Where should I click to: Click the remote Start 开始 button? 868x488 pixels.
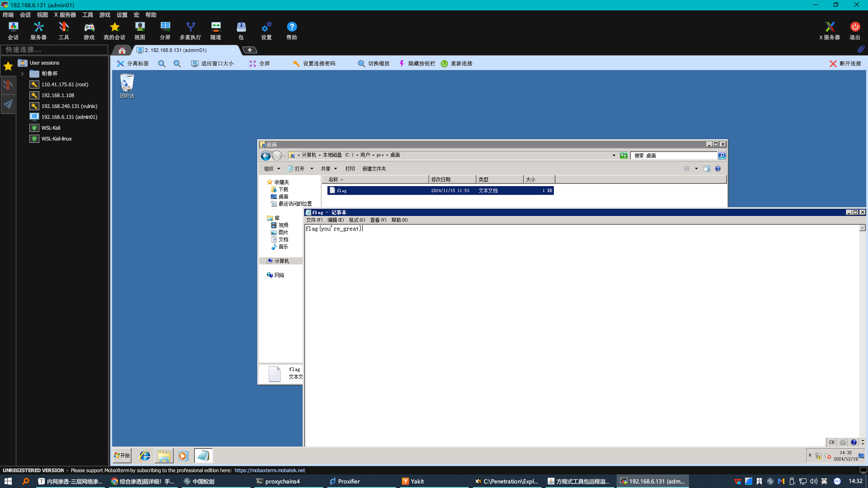point(122,455)
